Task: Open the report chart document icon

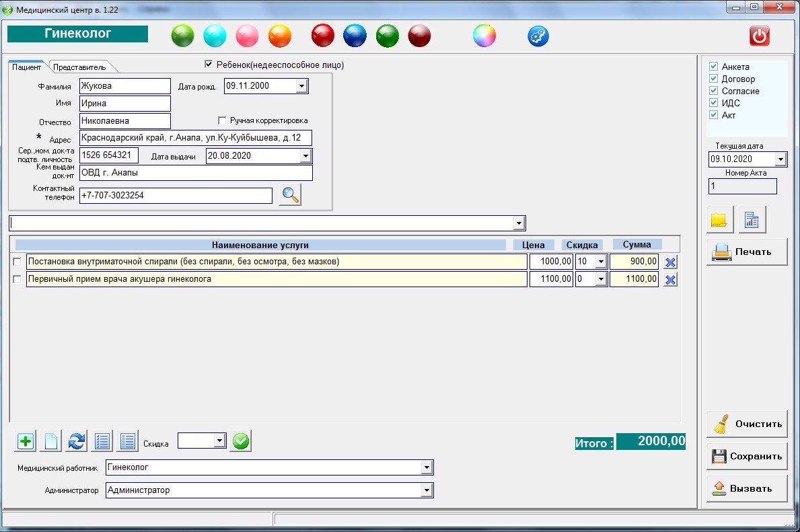Action: [752, 220]
